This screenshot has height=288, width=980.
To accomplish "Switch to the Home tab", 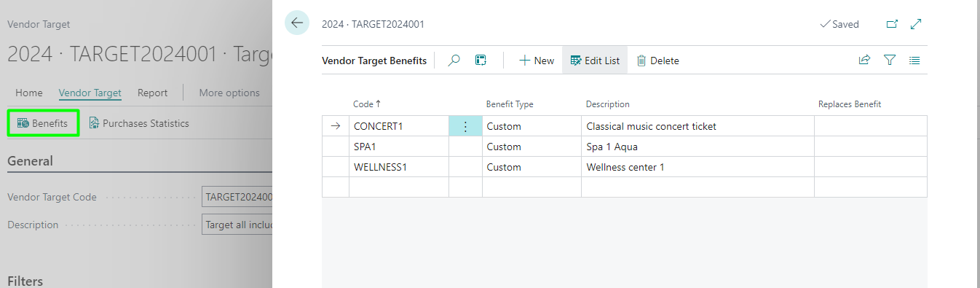I will tap(29, 93).
